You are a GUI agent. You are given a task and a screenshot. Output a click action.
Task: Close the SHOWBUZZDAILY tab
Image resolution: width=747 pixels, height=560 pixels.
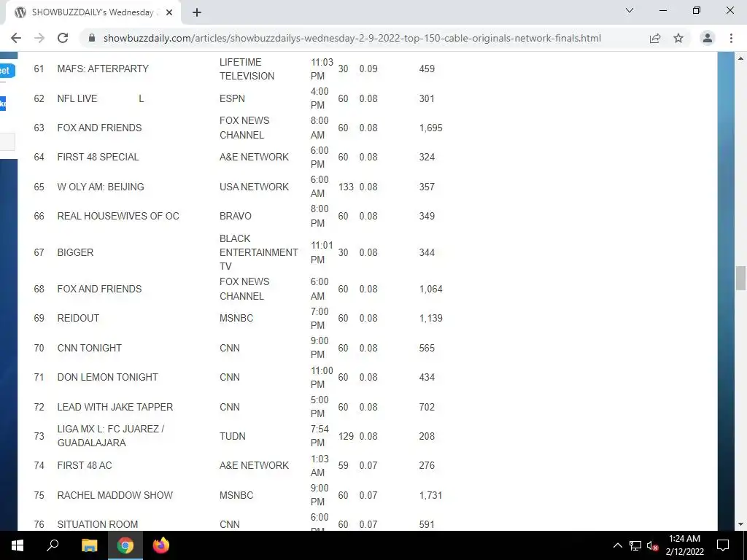[x=169, y=13]
